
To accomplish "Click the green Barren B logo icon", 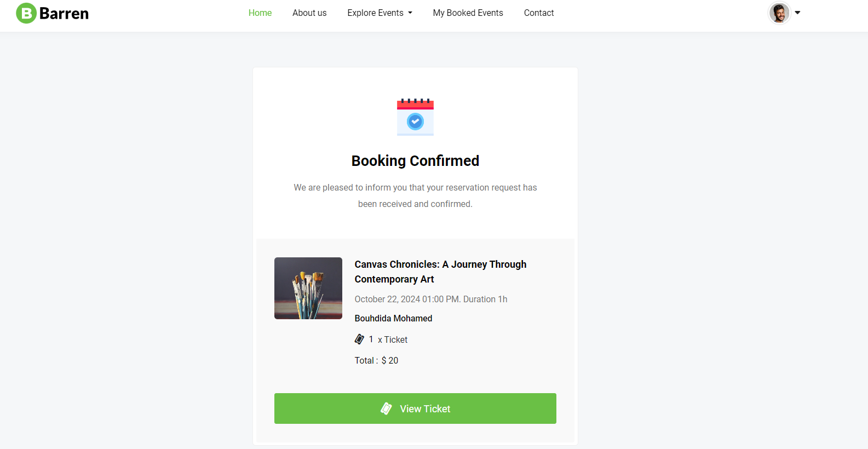I will 26,13.
